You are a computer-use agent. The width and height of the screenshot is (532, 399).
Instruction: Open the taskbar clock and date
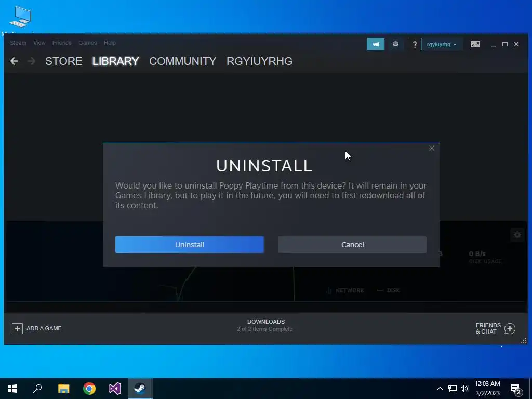coord(487,389)
